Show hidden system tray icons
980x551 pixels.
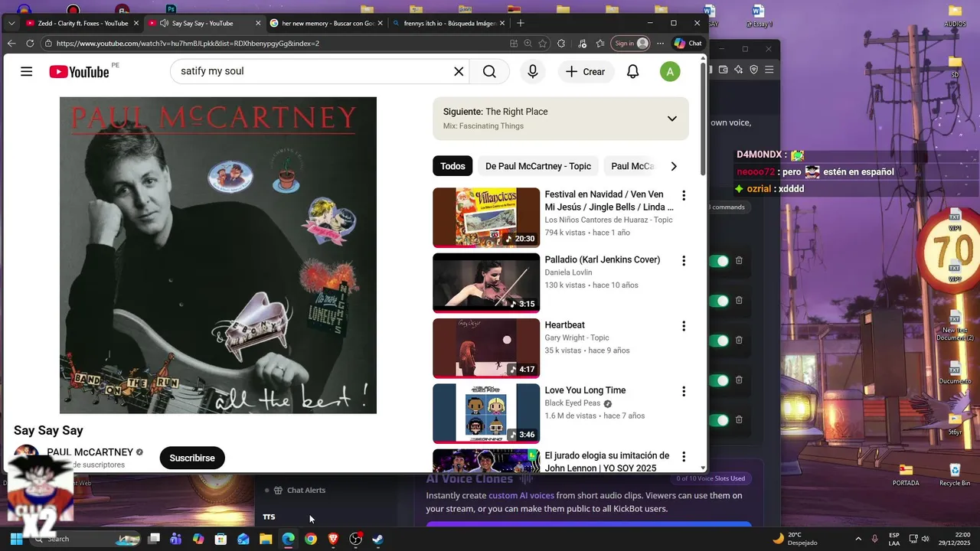(x=858, y=539)
